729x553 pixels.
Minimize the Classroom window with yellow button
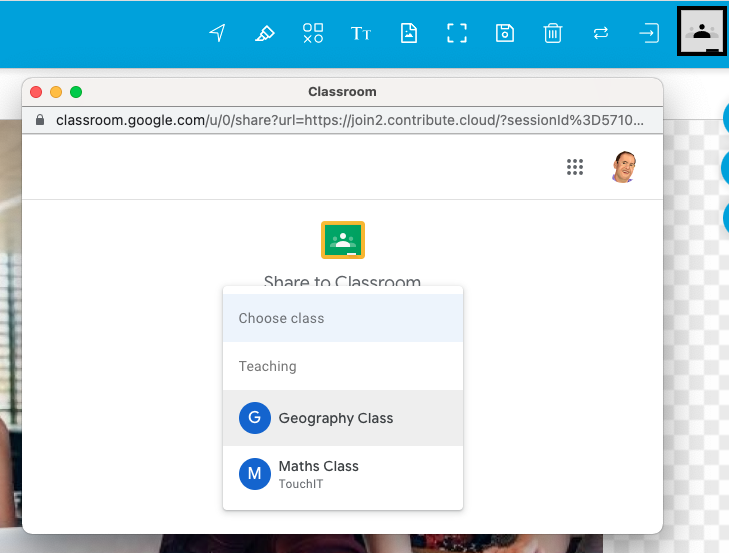point(56,92)
